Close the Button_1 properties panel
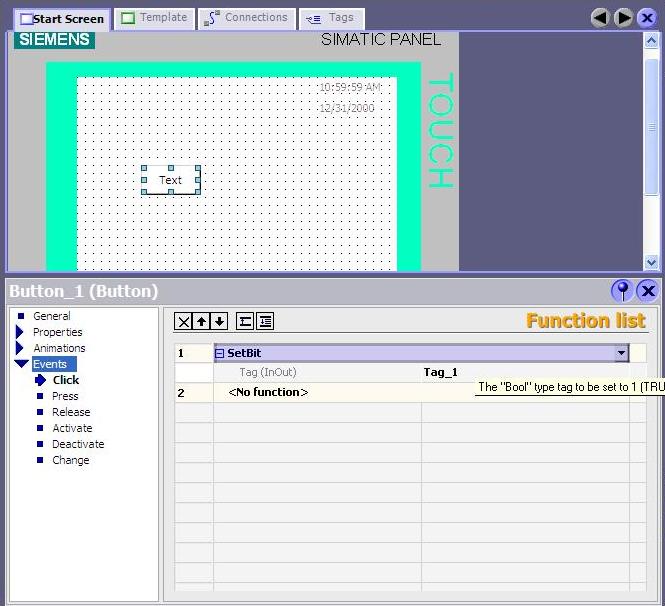 [647, 291]
